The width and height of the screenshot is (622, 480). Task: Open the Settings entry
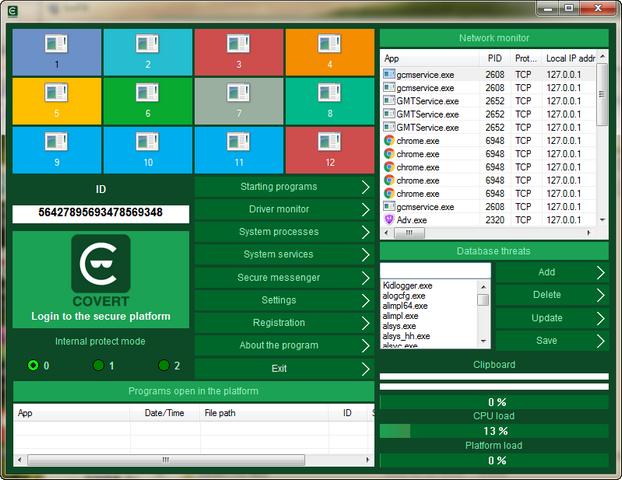[284, 300]
